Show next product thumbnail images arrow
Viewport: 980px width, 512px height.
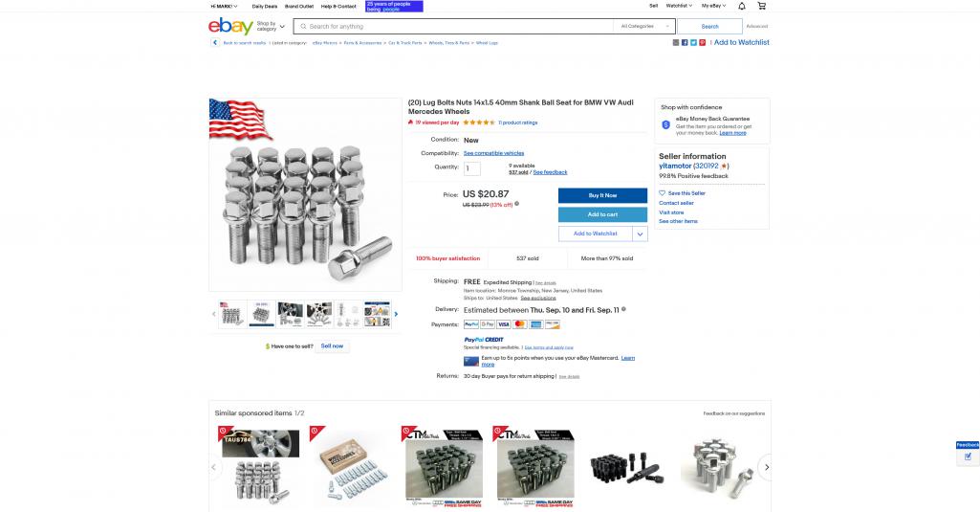396,314
